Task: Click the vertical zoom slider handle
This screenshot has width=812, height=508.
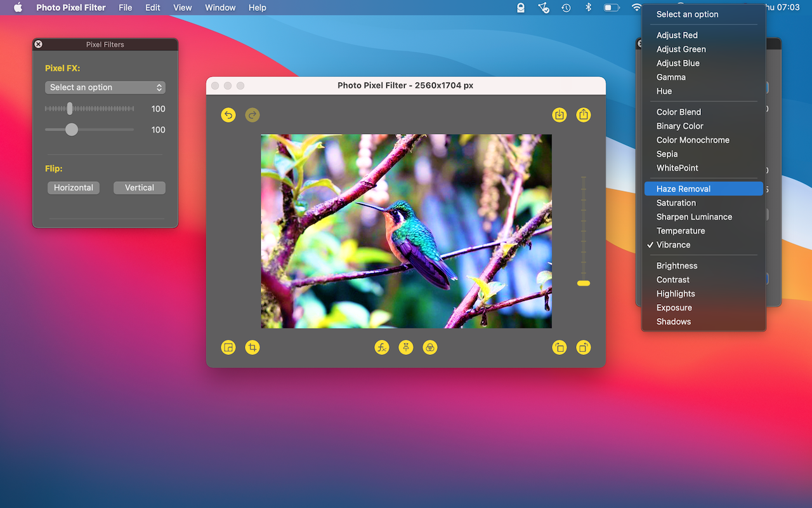Action: click(584, 283)
